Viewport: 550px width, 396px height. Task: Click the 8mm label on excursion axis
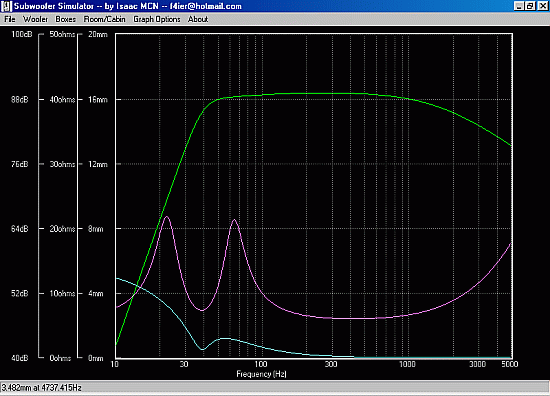click(x=96, y=229)
